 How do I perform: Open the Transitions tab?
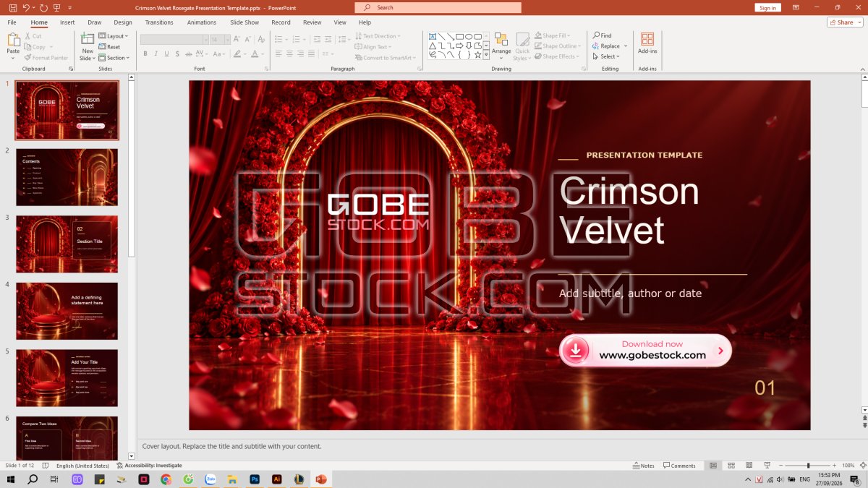159,22
